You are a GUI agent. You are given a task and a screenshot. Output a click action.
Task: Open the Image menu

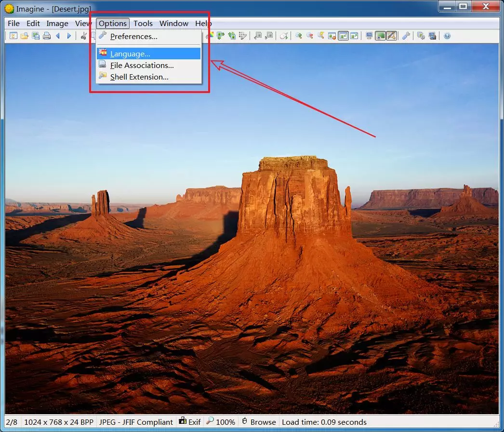click(x=57, y=24)
